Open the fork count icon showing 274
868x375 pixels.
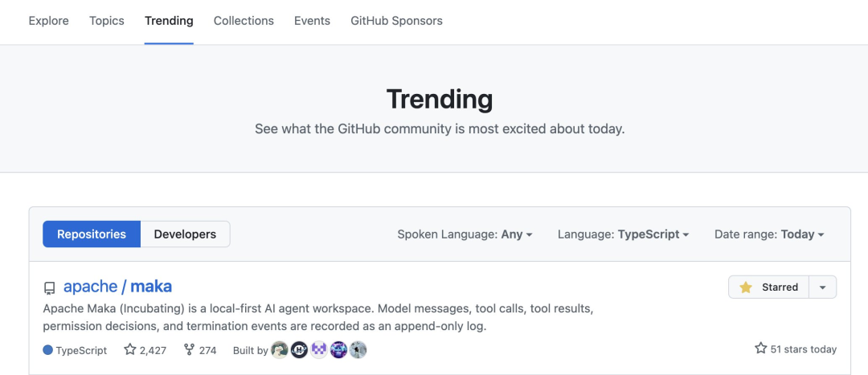[x=190, y=349]
